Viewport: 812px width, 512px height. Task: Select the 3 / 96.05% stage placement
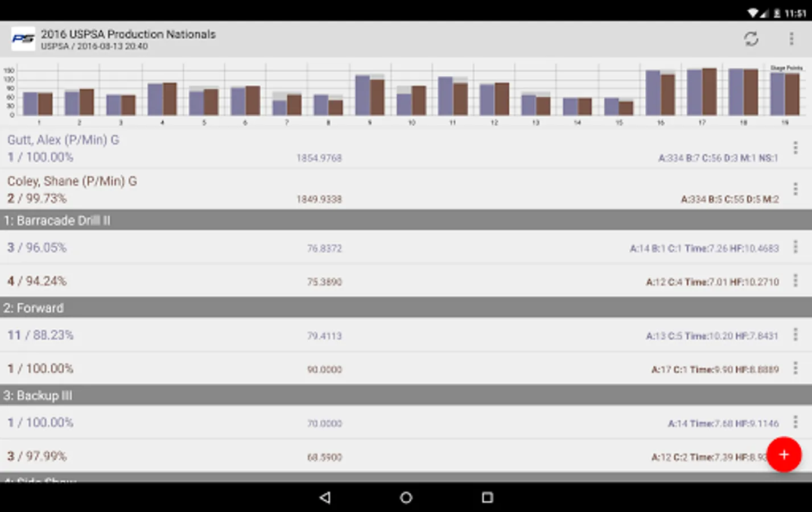click(x=37, y=247)
